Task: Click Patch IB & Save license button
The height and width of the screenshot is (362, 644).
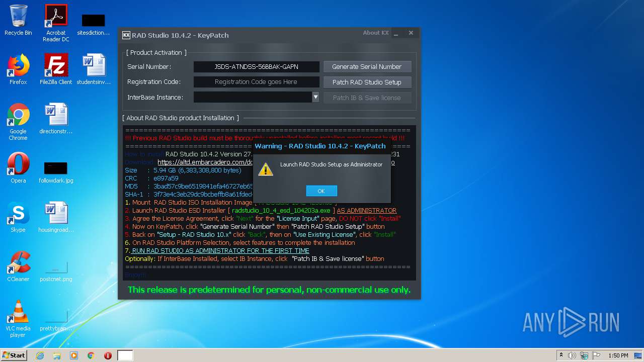Action: click(x=367, y=98)
